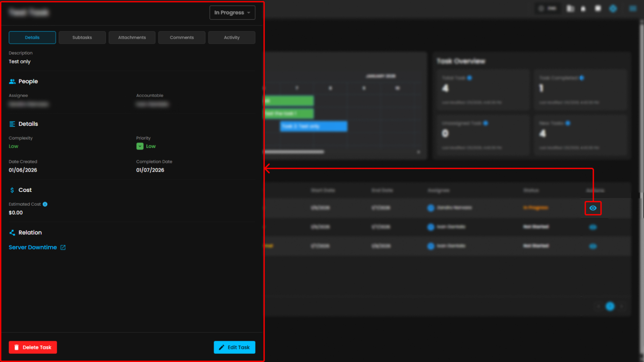644x362 pixels.
Task: Switch to the Subtasks tab
Action: pyautogui.click(x=82, y=38)
